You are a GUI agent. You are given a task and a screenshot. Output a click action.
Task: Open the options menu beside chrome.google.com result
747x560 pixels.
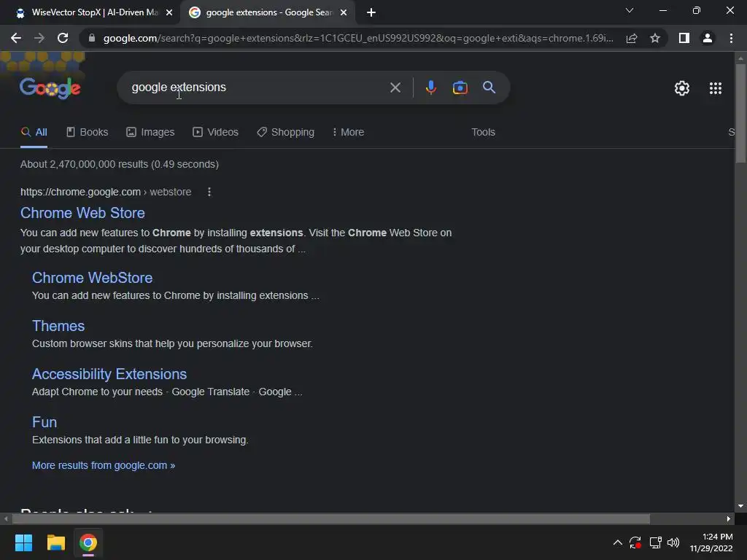tap(209, 192)
